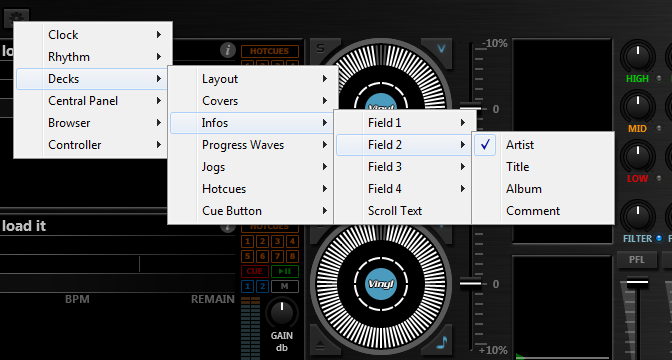Trigger hotcue 4 on the lower deck
Viewport: 672px width, 360px height.
(292, 241)
